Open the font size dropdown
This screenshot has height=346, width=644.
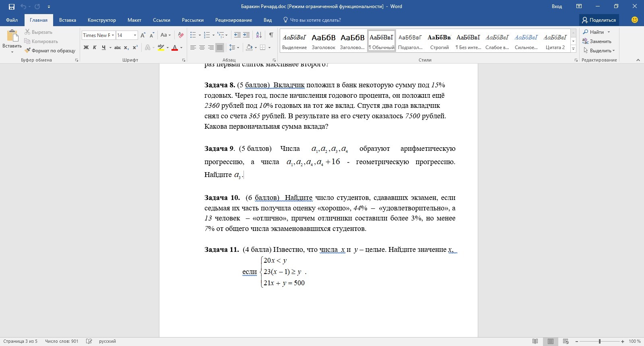(135, 35)
